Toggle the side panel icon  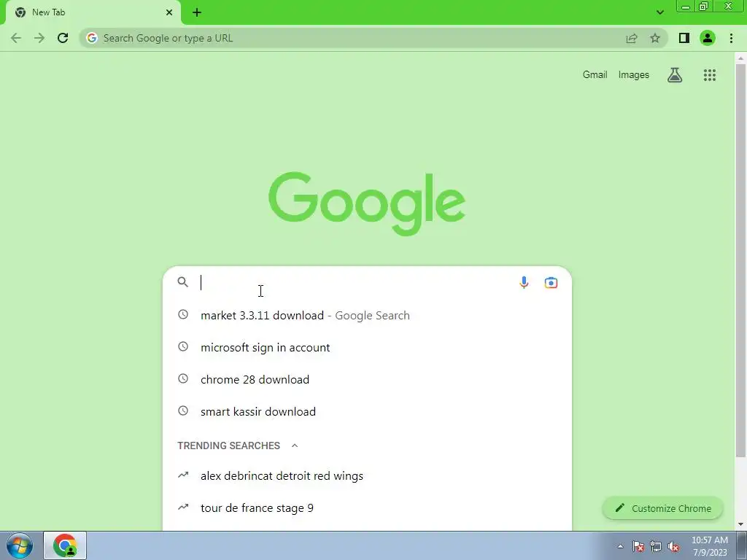point(684,38)
